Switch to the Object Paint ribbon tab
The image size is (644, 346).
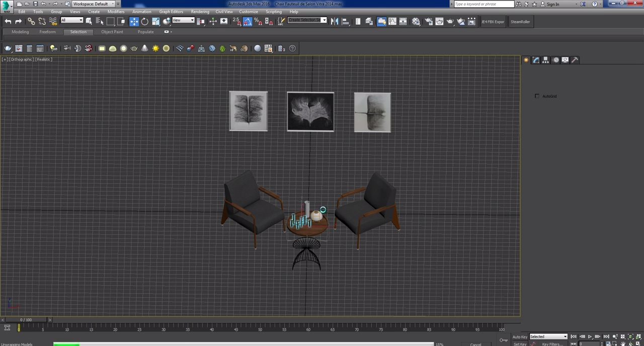(x=112, y=32)
